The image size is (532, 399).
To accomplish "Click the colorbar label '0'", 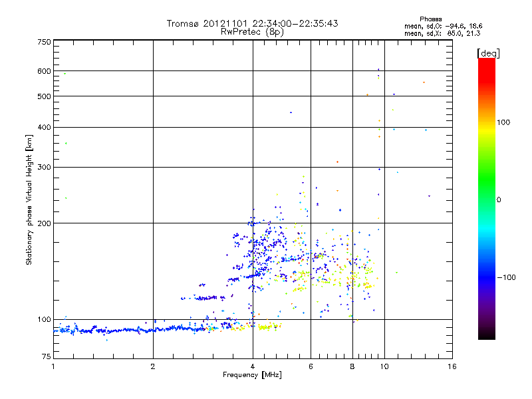I will 499,200.
